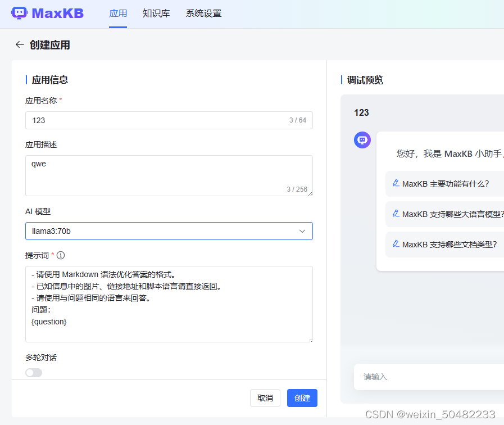
Task: Select suggested question MaxKB 主要功能有什么?
Action: (446, 184)
